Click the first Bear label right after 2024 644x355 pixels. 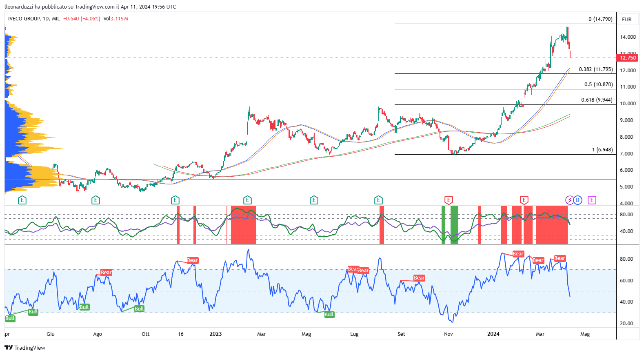click(518, 254)
